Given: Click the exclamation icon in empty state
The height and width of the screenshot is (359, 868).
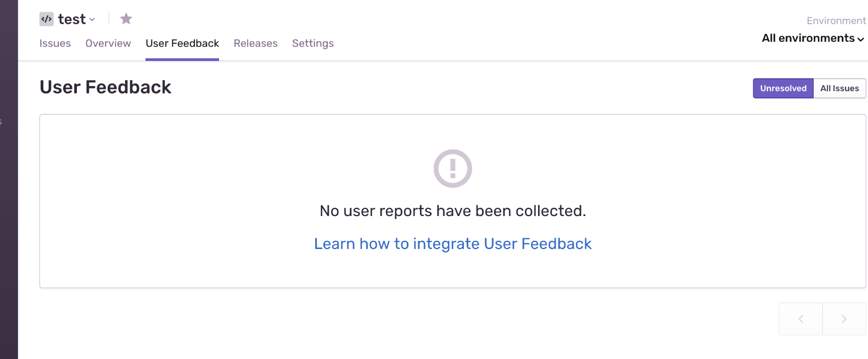Looking at the screenshot, I should point(452,168).
